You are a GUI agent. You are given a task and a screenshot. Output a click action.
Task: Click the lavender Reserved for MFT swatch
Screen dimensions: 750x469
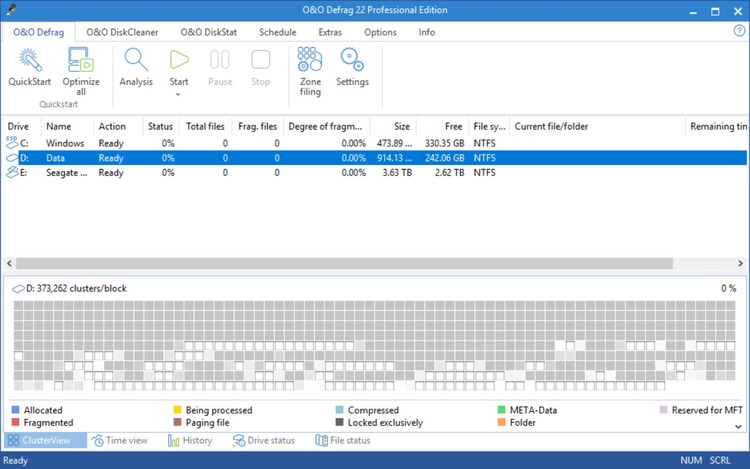[663, 410]
